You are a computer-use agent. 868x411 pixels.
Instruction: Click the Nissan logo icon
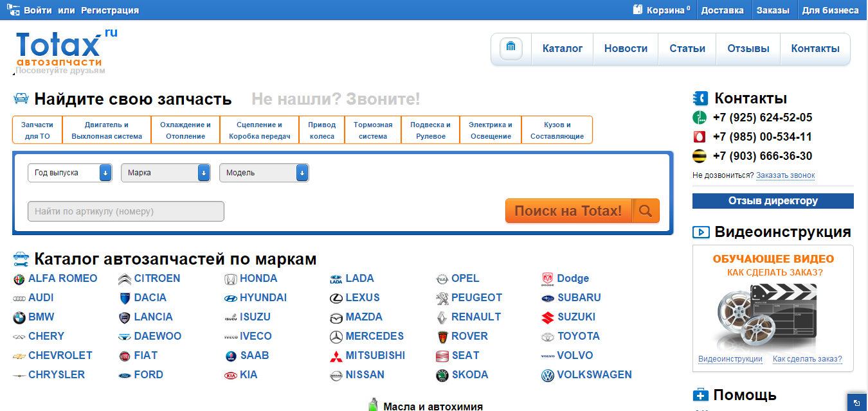(336, 375)
